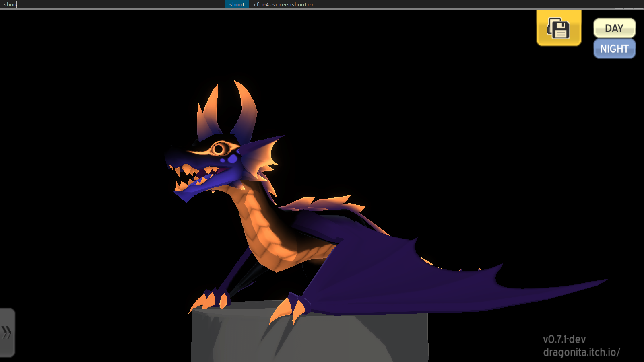Screen dimensions: 644x362
Task: Save the dragon with the floppy disk icon
Action: tap(559, 28)
